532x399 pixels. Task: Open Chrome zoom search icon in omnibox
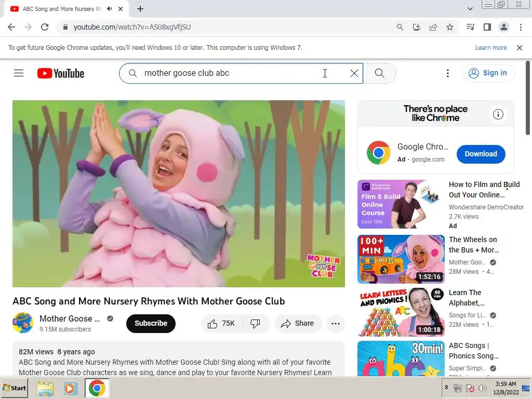pyautogui.click(x=400, y=27)
